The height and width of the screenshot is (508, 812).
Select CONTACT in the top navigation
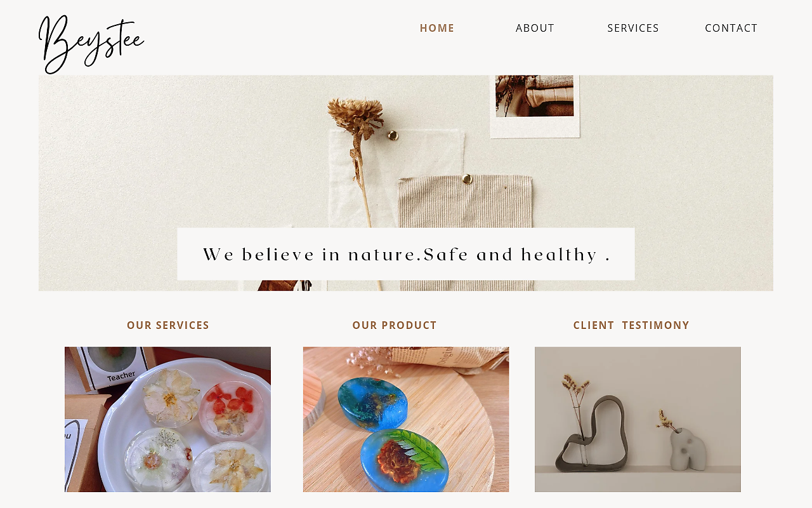(731, 28)
